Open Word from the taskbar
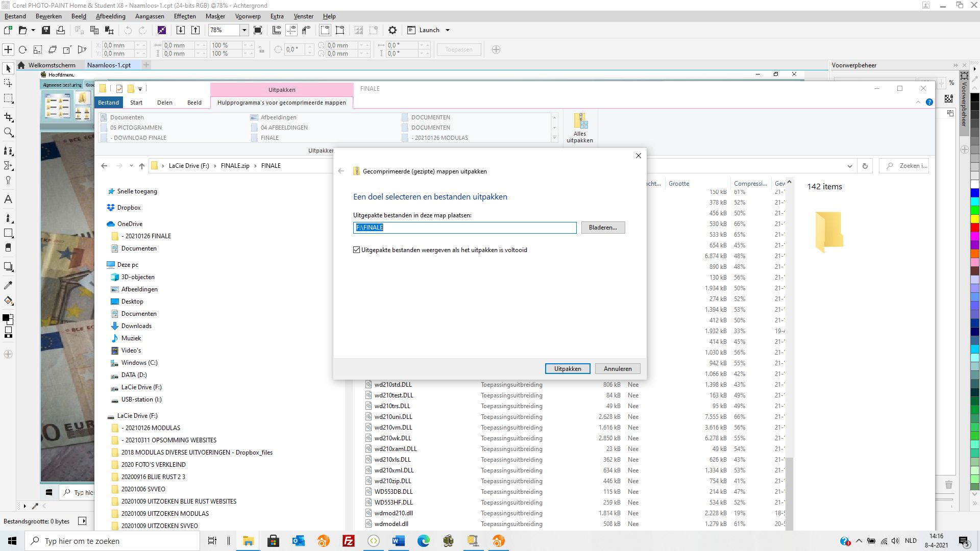Screen dimensions: 980x551 398,541
